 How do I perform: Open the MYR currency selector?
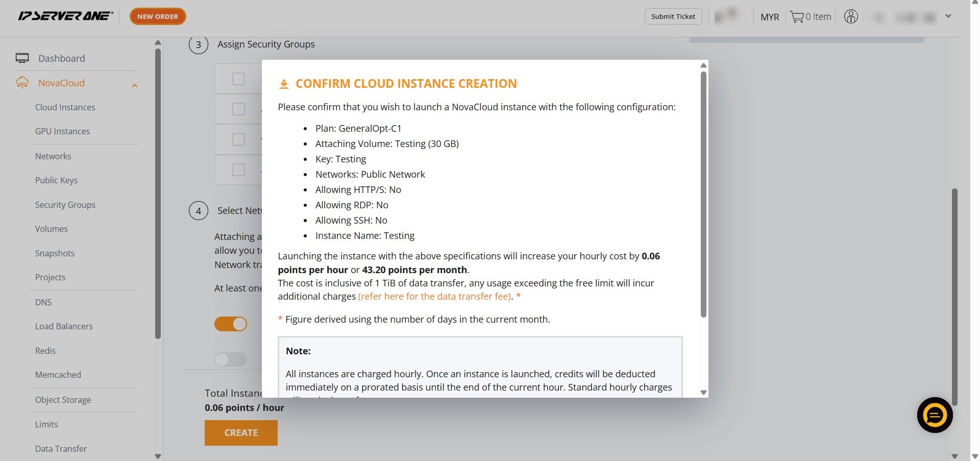[769, 17]
